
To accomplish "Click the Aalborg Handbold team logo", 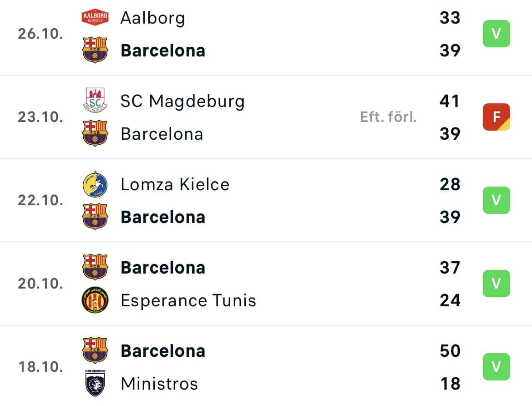I will tap(95, 17).
